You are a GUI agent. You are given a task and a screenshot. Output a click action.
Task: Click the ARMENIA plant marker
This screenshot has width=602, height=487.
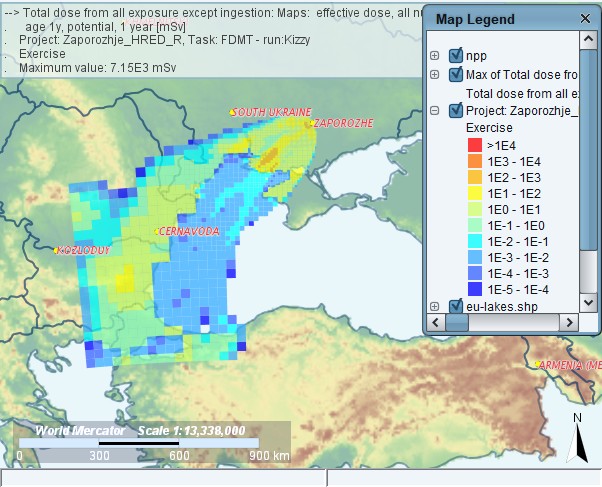(x=538, y=365)
